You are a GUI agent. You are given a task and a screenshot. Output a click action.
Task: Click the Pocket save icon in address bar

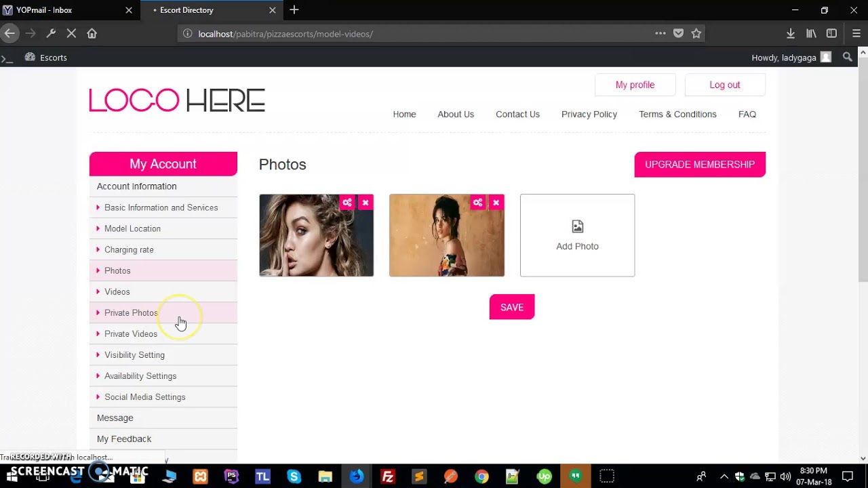tap(678, 33)
